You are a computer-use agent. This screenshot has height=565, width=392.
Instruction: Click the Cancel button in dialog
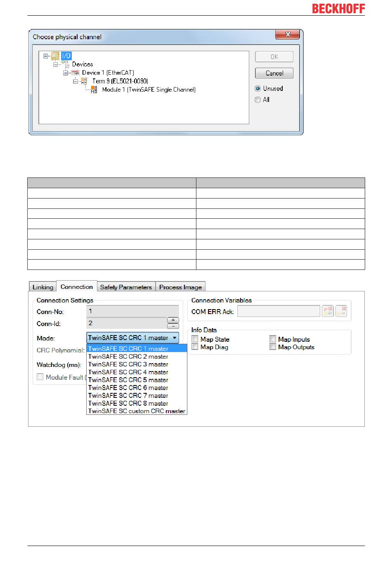point(274,73)
